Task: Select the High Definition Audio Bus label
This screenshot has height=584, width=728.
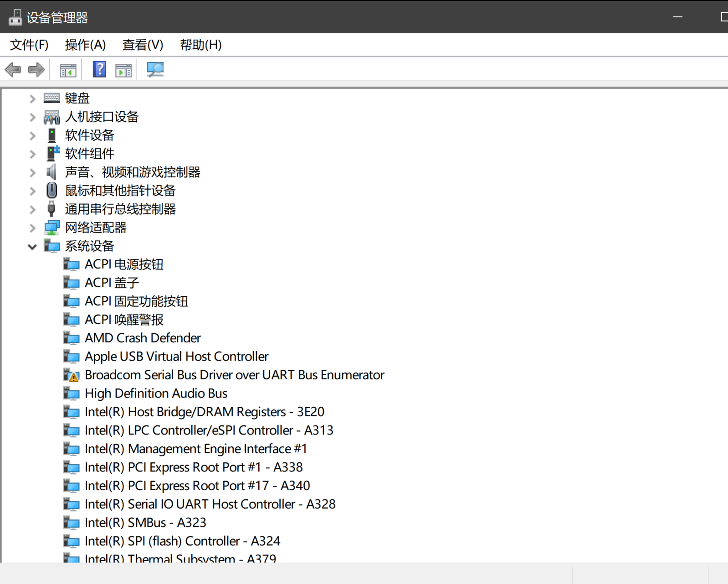Action: pyautogui.click(x=156, y=393)
